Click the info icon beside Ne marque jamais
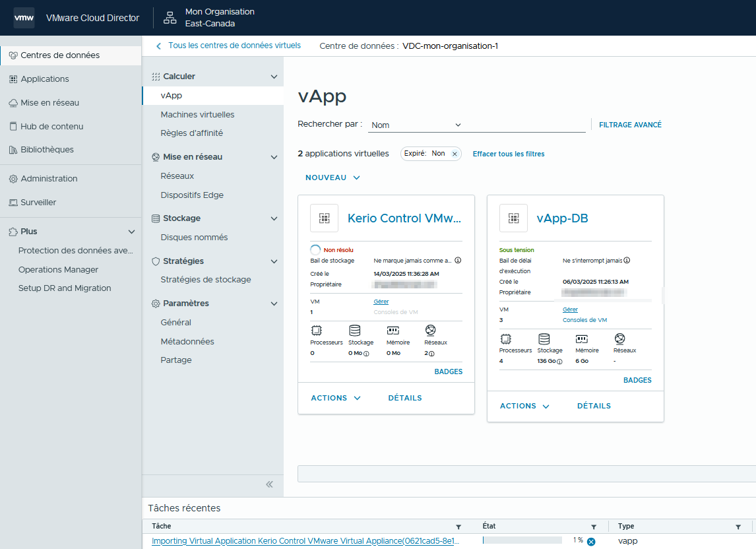Screen dimensions: 756x549 tap(458, 261)
